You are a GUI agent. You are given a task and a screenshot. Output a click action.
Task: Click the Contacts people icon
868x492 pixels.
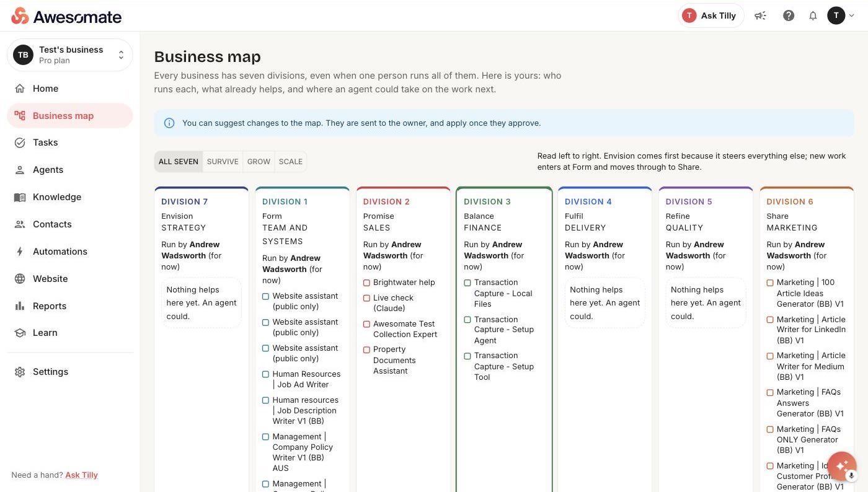pyautogui.click(x=20, y=224)
